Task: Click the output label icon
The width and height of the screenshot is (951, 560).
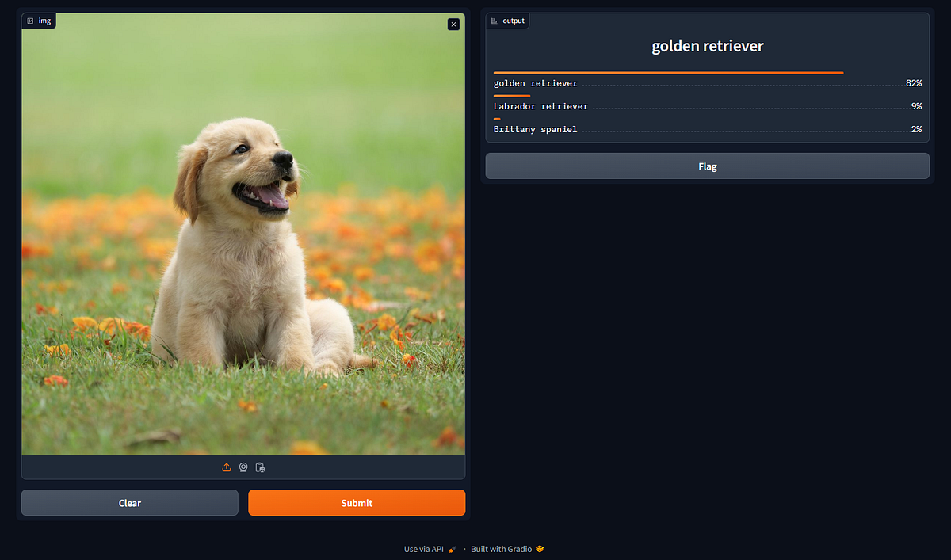Action: 495,20
